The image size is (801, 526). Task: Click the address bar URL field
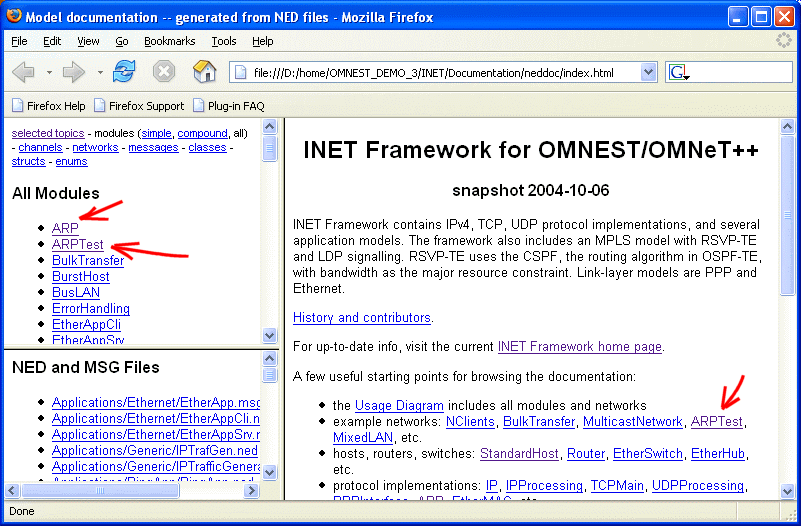(444, 73)
